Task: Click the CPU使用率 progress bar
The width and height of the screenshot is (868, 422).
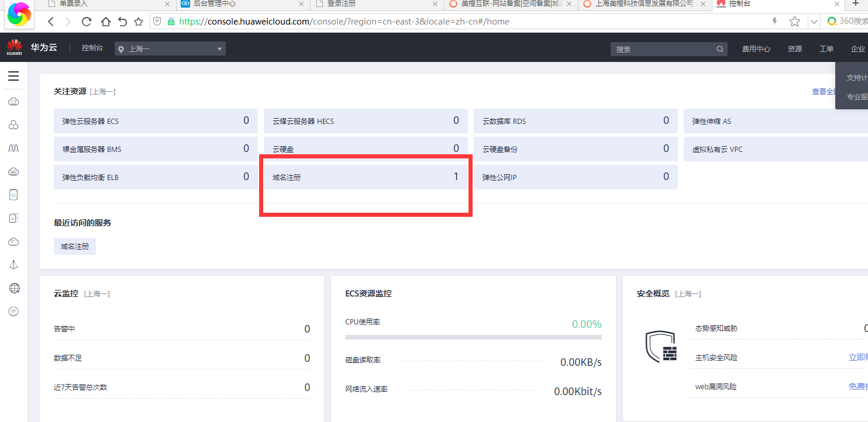Action: 473,337
